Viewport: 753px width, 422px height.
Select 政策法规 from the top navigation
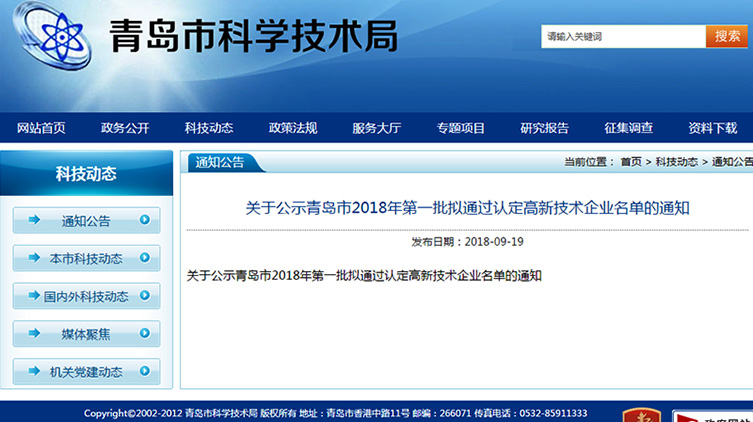point(293,128)
